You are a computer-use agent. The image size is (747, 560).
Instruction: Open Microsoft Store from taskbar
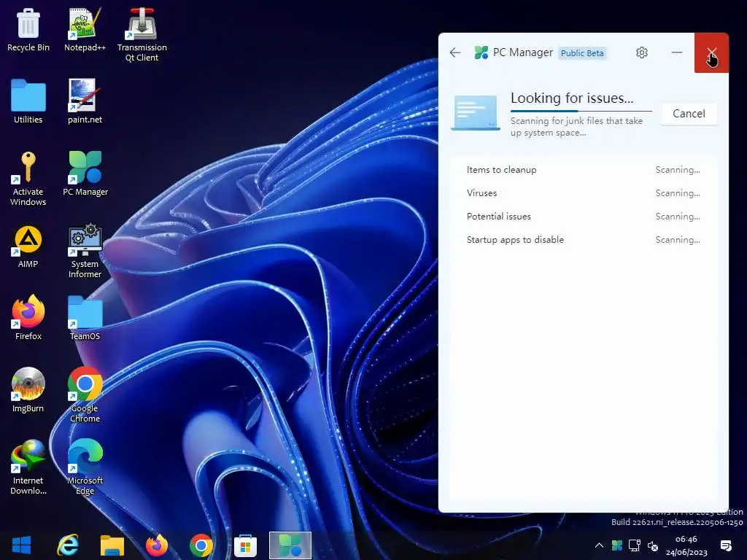245,545
